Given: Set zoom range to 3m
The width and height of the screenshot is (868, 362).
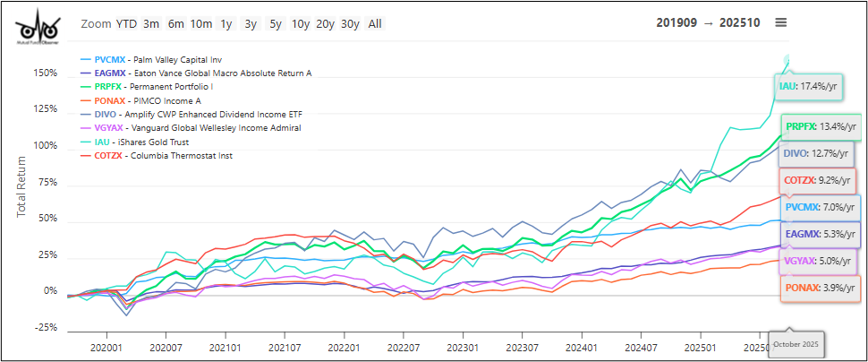Looking at the screenshot, I should pyautogui.click(x=151, y=23).
